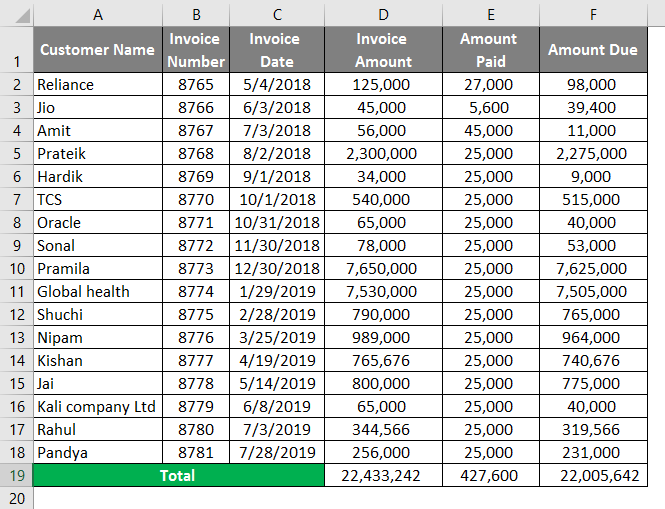Click the total amount paid 427,600
This screenshot has width=665, height=509.
point(490,476)
